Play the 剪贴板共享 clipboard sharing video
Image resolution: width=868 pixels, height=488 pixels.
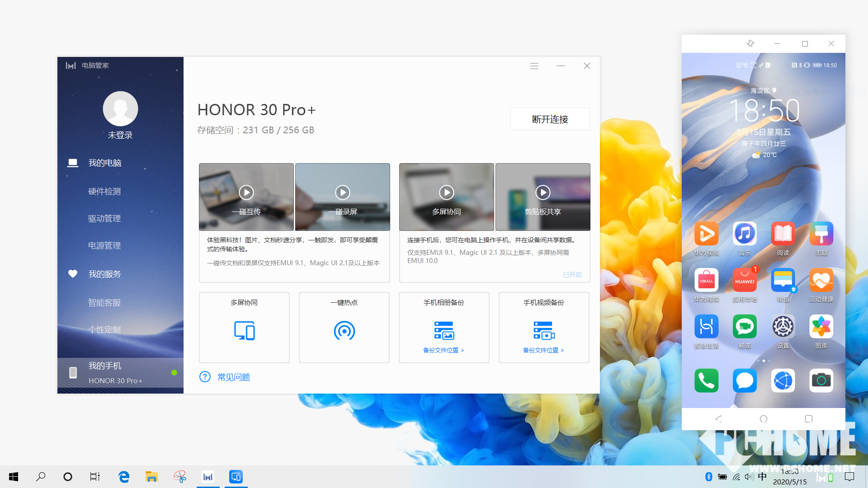(543, 192)
